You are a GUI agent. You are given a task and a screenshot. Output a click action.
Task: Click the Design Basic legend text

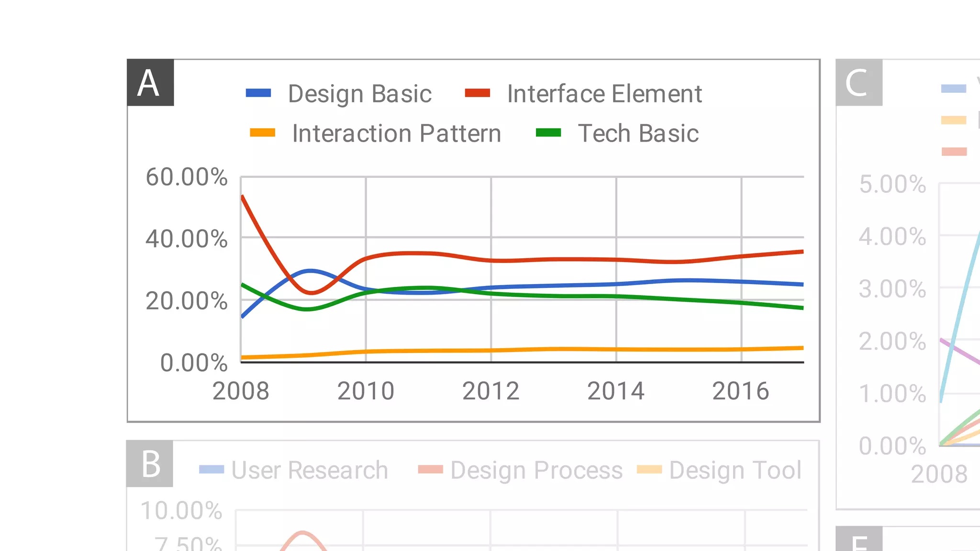[360, 94]
